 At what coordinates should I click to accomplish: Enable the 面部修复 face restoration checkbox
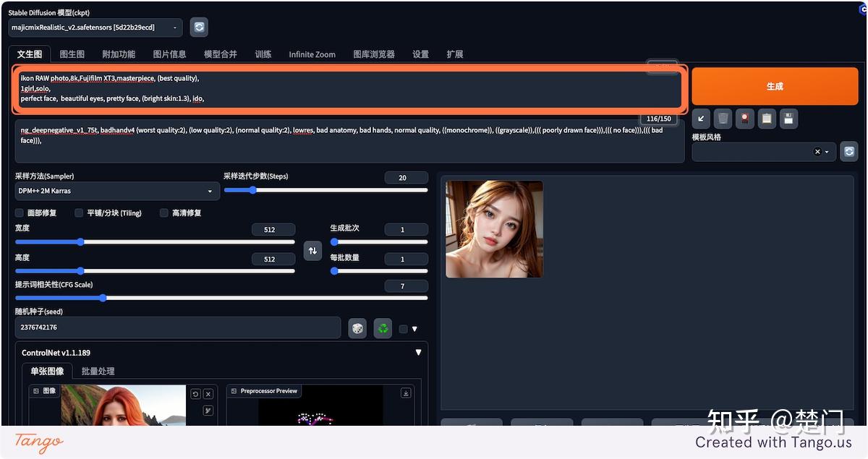pyautogui.click(x=19, y=213)
